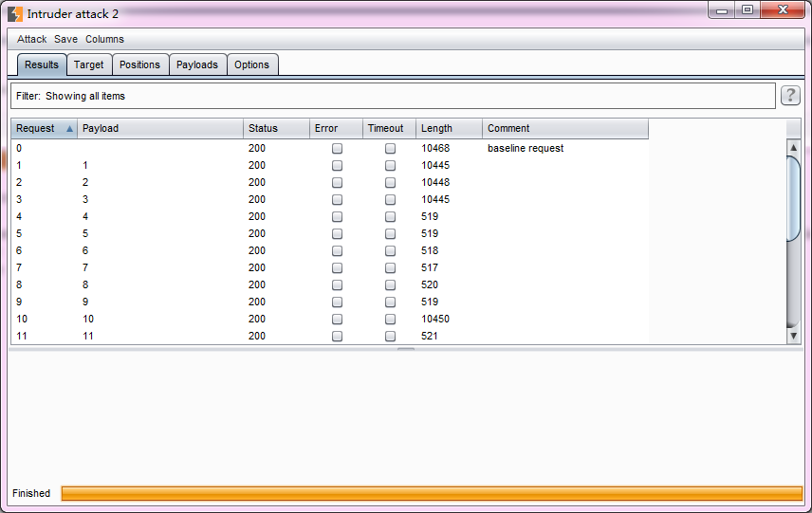812x513 pixels.
Task: Open the Save menu
Action: click(x=65, y=40)
